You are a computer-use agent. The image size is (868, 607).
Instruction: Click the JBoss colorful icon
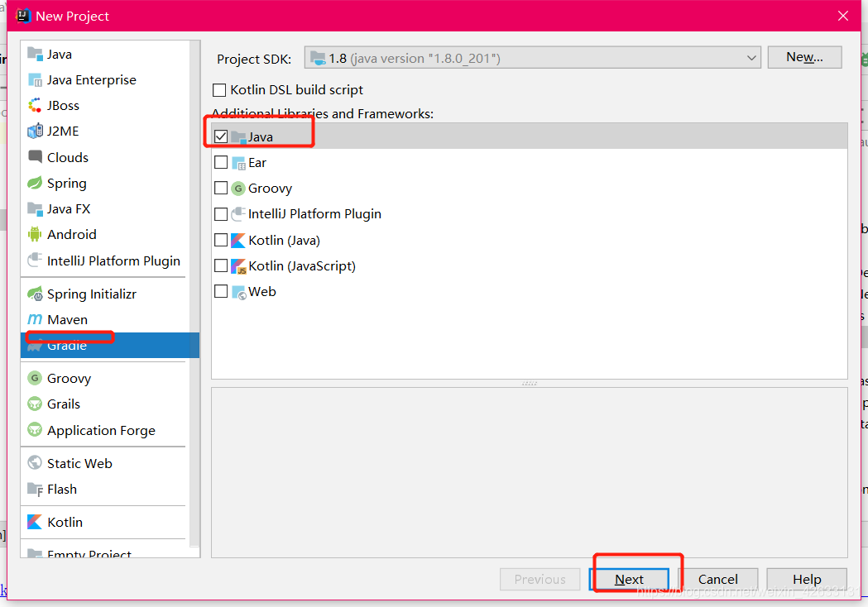[x=35, y=105]
